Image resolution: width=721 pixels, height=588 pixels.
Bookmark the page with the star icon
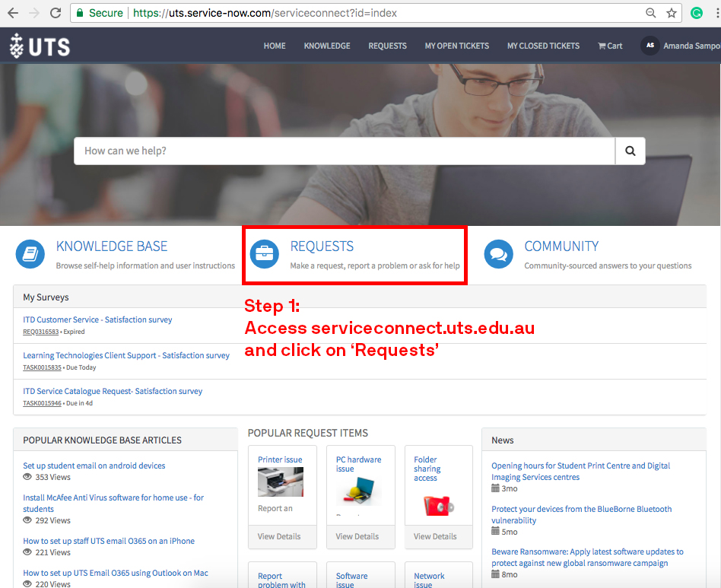[672, 13]
